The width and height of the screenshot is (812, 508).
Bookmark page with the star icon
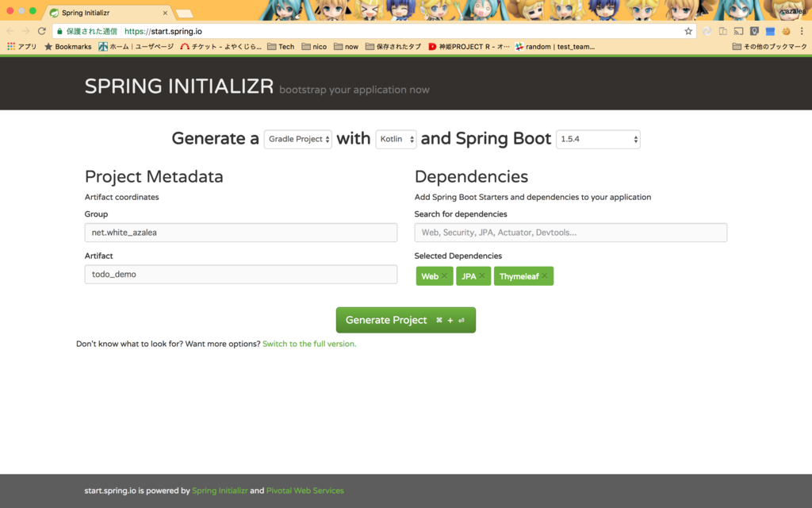(x=688, y=31)
